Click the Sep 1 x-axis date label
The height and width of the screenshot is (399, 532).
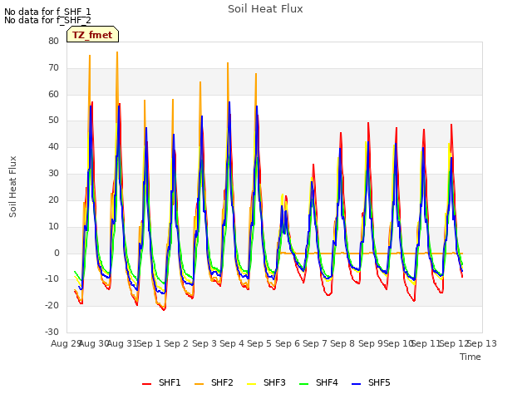tap(149, 343)
